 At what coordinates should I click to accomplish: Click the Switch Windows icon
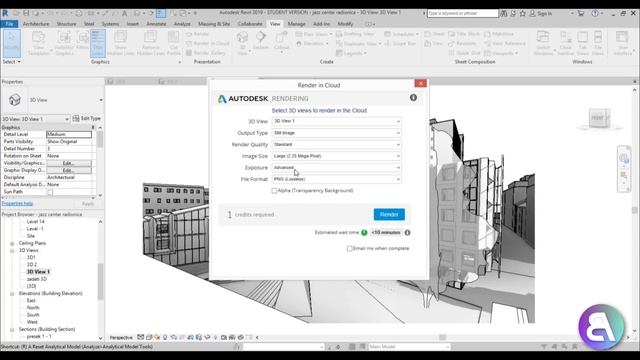pos(543,43)
